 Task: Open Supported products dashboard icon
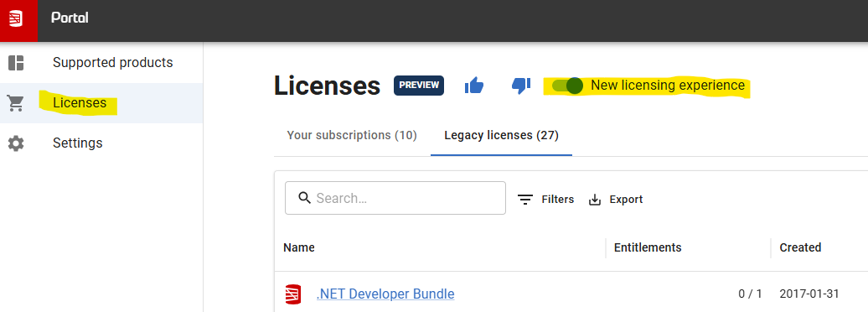pos(16,63)
